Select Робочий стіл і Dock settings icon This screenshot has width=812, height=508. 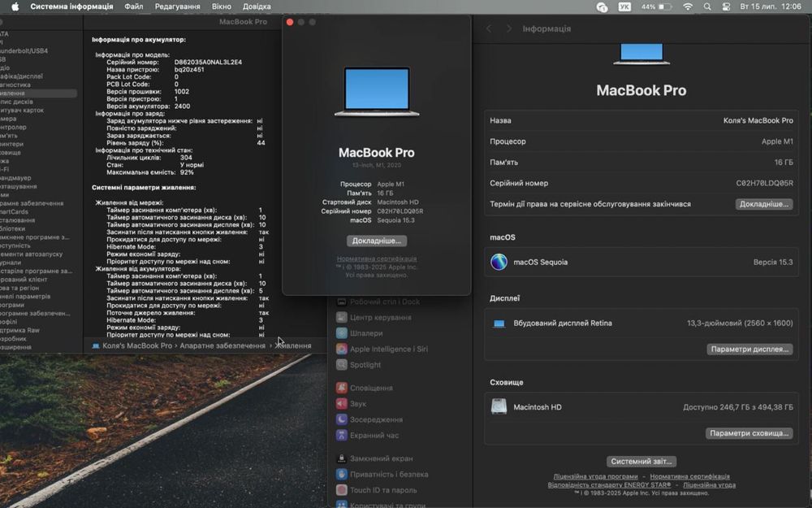click(341, 302)
